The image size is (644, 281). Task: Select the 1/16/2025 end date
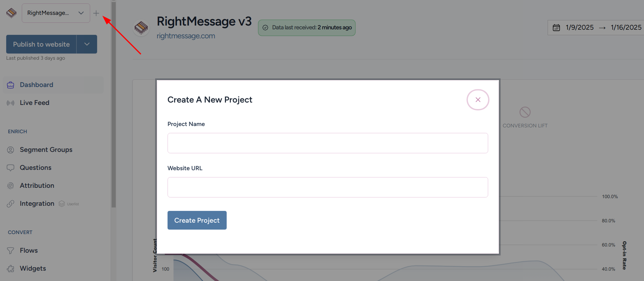(626, 28)
